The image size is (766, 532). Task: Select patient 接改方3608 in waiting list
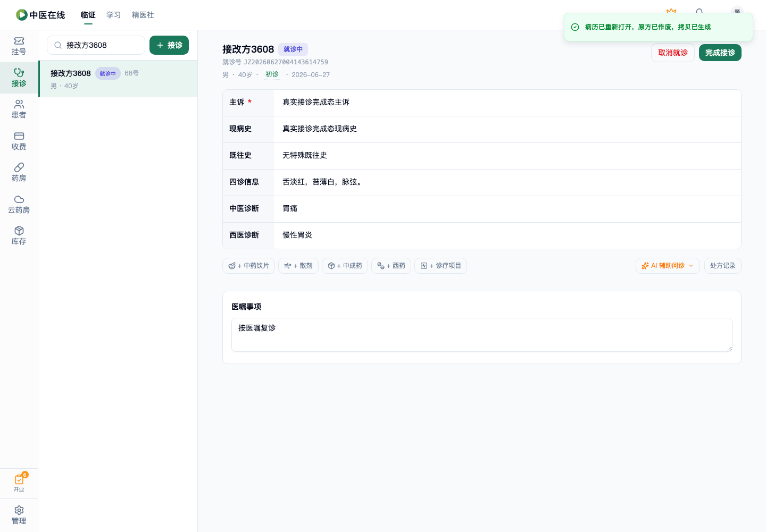118,79
